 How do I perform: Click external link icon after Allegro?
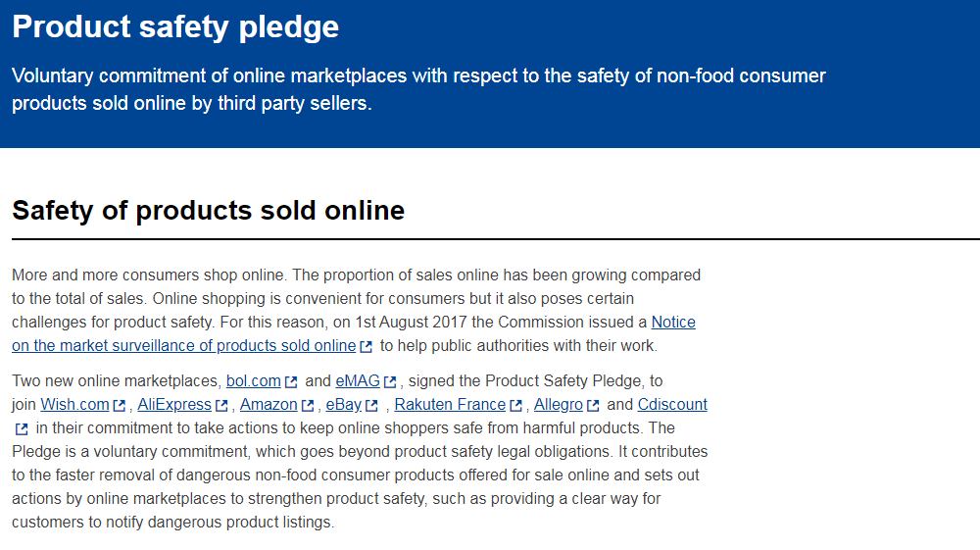pos(593,406)
